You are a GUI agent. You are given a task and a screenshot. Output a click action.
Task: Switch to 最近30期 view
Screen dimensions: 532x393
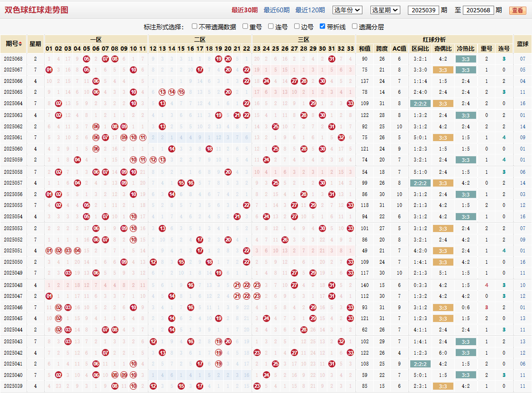pos(244,10)
